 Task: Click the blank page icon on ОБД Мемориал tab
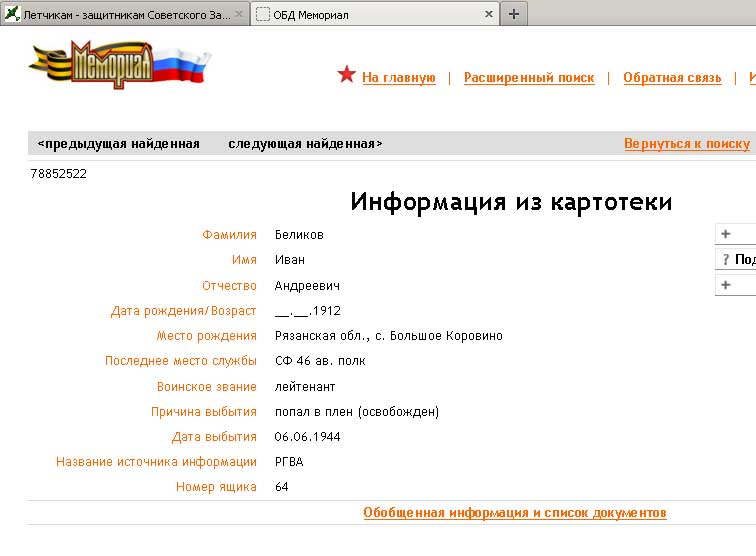263,14
